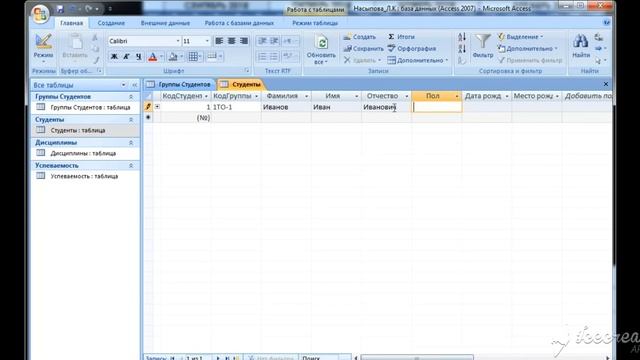Click the record selector pencil icon on the first row

[x=148, y=107]
